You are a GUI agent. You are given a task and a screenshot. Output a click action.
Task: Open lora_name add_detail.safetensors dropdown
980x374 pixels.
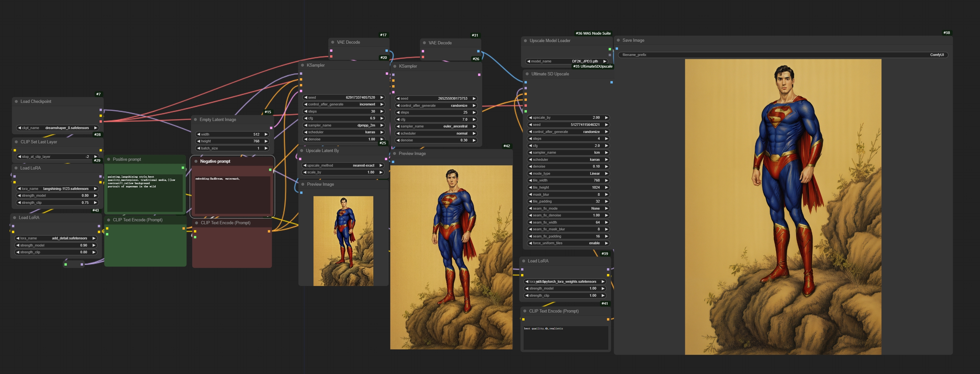(x=56, y=238)
